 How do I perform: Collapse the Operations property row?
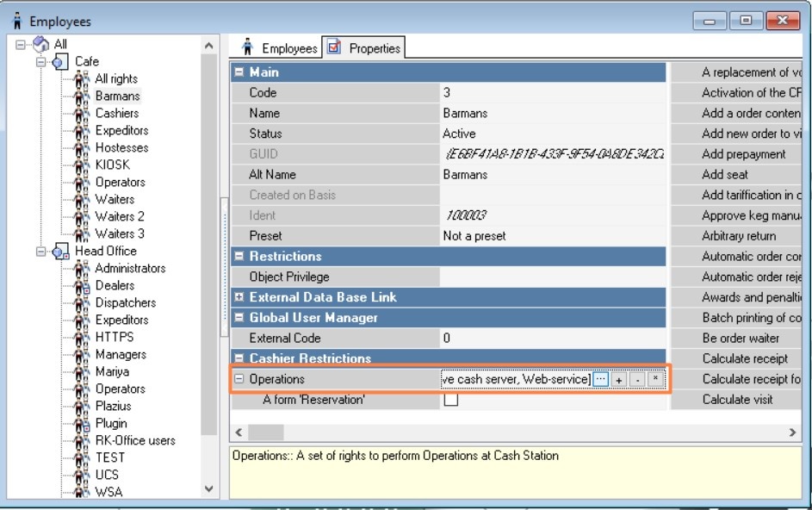pos(239,379)
